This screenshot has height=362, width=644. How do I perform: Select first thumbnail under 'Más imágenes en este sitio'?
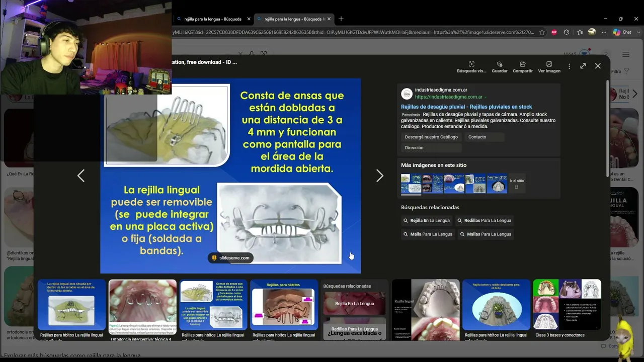(x=411, y=184)
